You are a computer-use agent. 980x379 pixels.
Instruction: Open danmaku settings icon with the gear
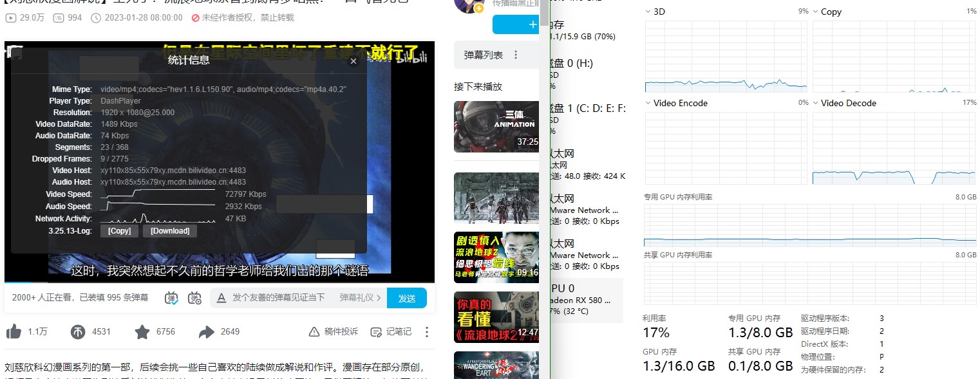coord(194,298)
